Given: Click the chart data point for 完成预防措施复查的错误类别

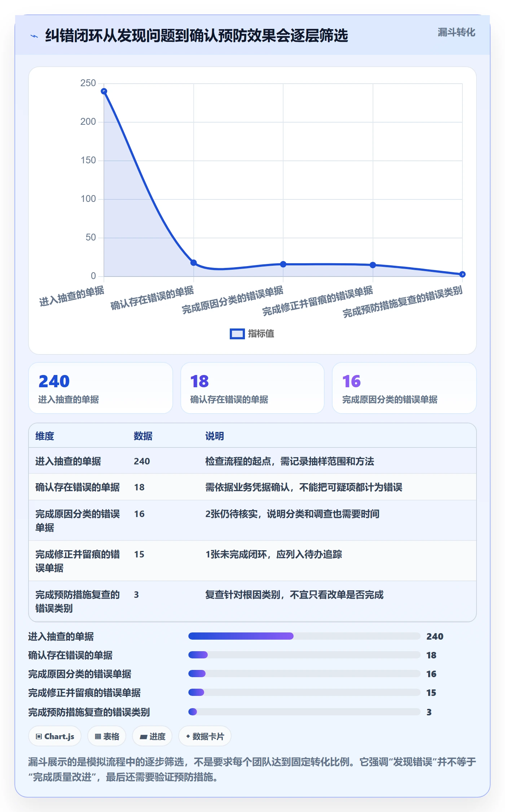Looking at the screenshot, I should pos(462,274).
